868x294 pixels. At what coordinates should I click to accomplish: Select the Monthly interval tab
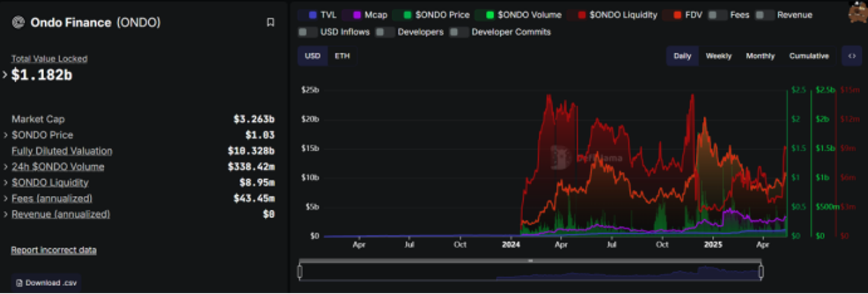(x=760, y=56)
